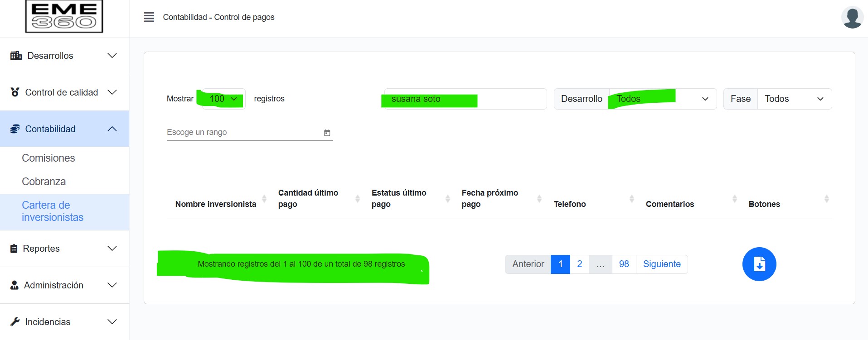Click the EME 360 logo
The height and width of the screenshot is (340, 868).
64,16
